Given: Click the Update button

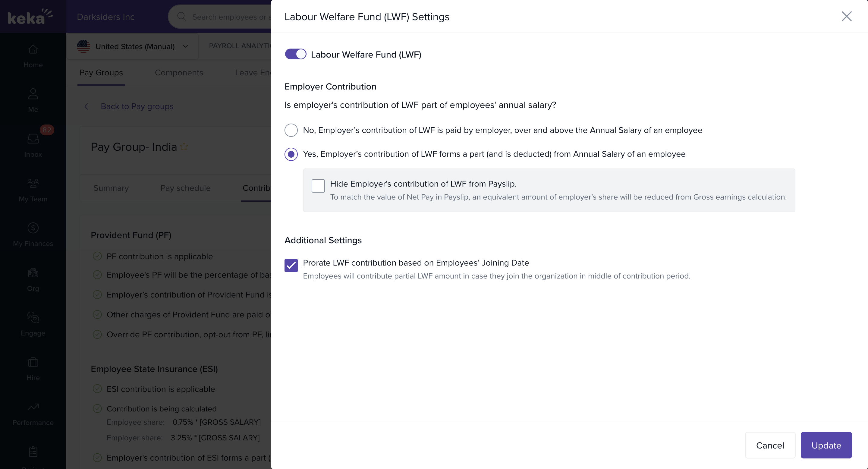Looking at the screenshot, I should (x=826, y=445).
